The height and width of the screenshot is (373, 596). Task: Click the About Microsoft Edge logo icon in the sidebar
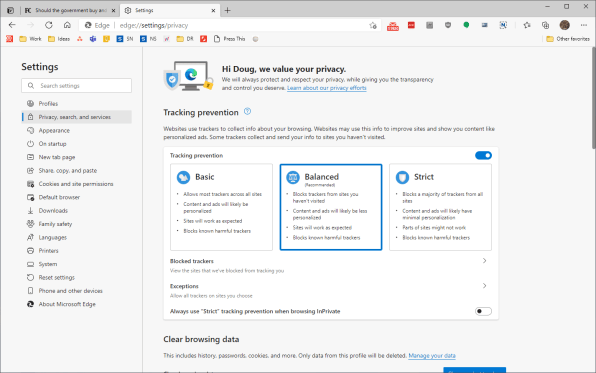tap(30, 304)
